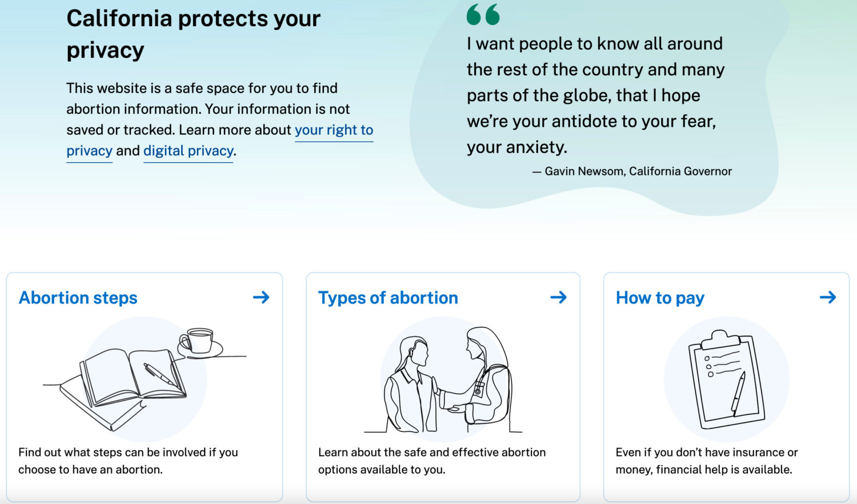Click the Gavin Newsom quote text

point(595,95)
